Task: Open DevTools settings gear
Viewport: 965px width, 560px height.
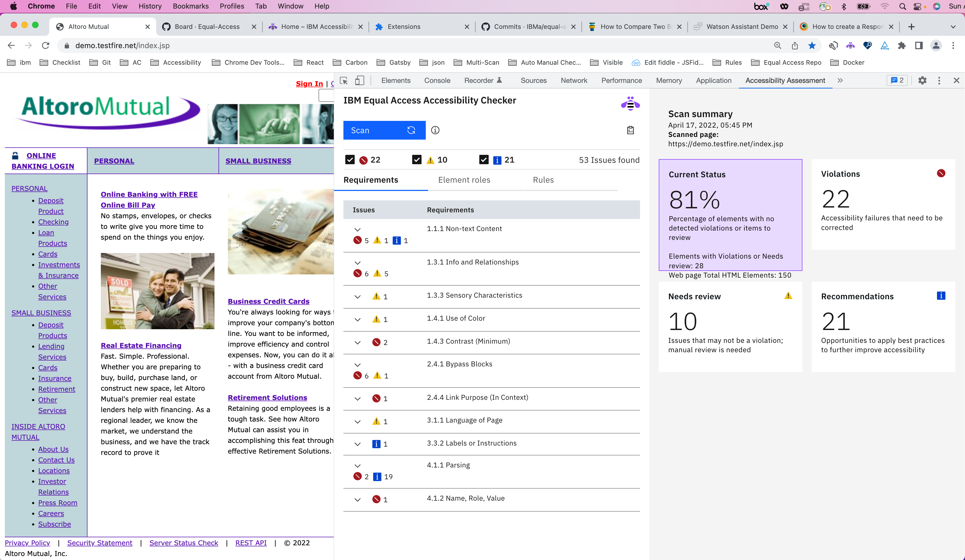Action: pos(922,80)
